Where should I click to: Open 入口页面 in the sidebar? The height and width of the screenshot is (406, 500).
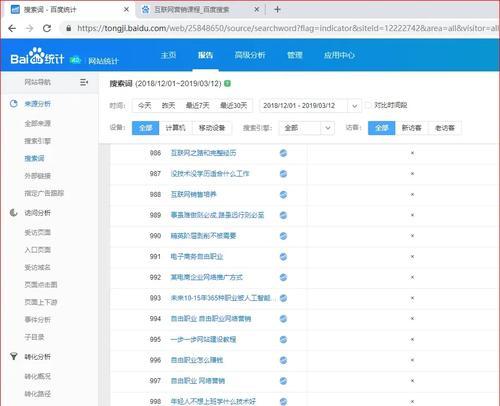tap(37, 250)
